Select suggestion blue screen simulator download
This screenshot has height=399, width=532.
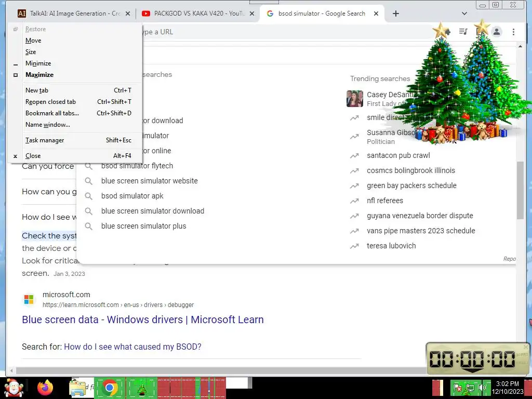coord(153,211)
